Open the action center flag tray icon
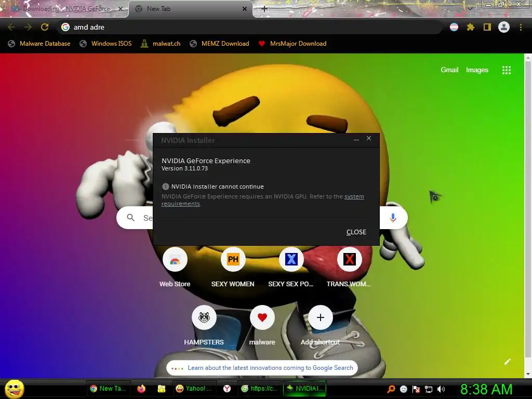532x399 pixels. pyautogui.click(x=416, y=389)
